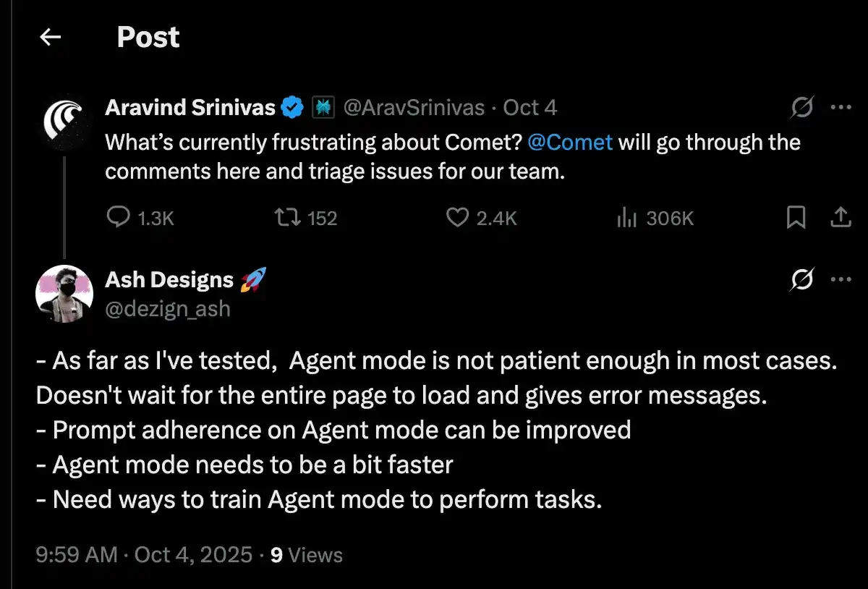Share Aravind's post via upload icon

click(840, 217)
